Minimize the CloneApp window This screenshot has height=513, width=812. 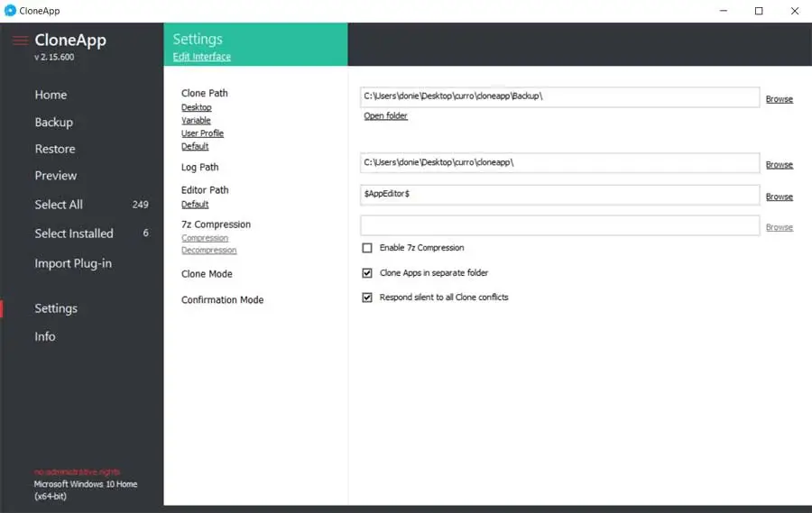724,11
